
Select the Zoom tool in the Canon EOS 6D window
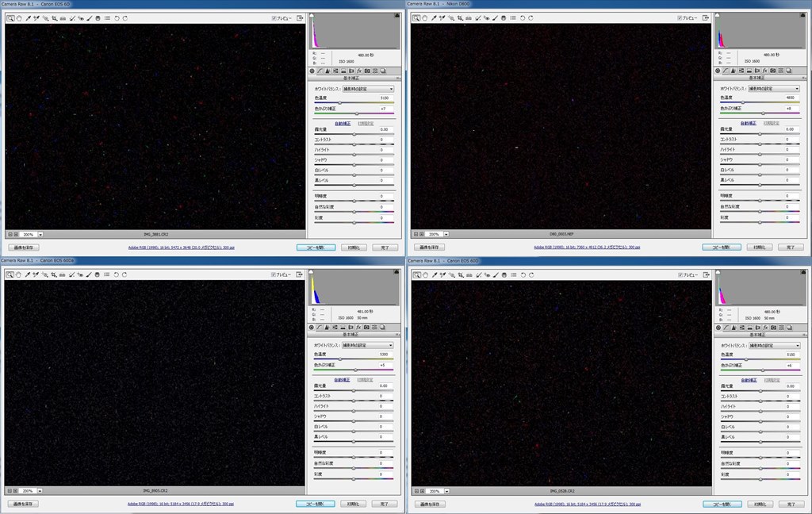click(10, 18)
